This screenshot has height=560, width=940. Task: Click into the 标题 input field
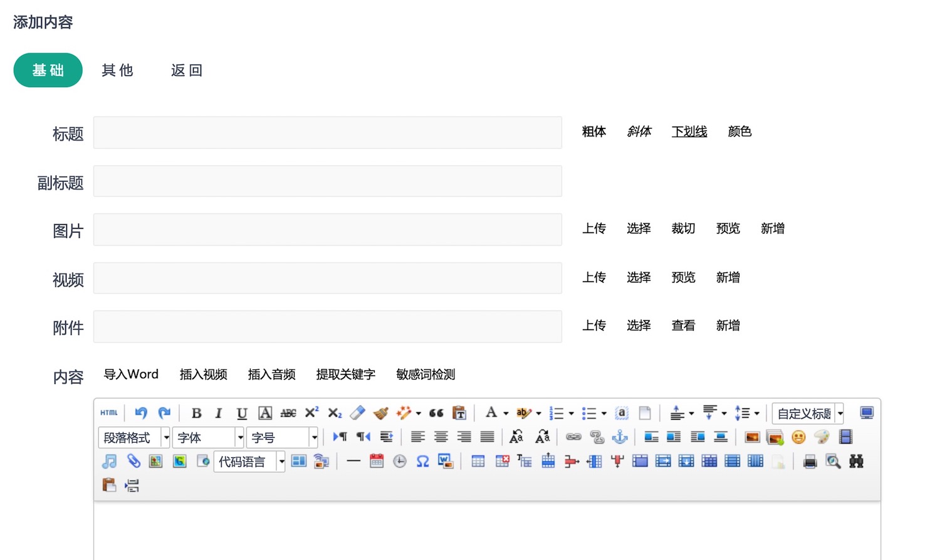click(x=327, y=133)
